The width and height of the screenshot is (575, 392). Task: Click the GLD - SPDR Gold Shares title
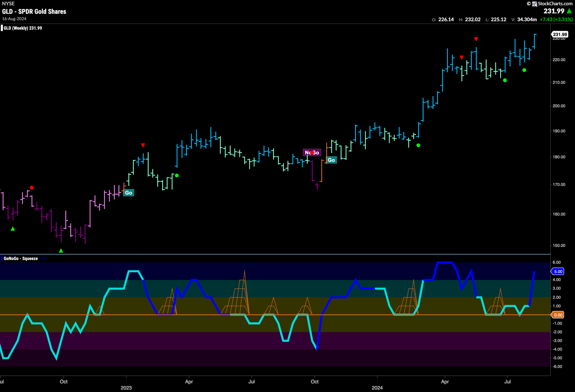click(x=34, y=12)
